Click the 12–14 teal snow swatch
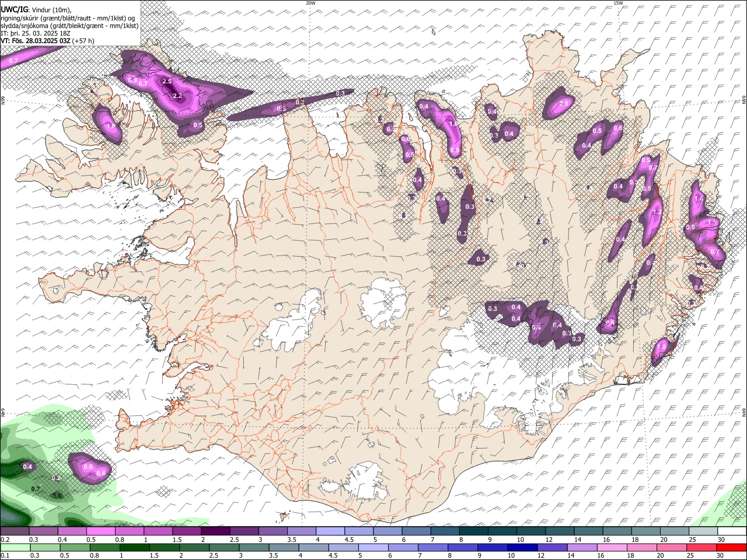 coord(560,531)
